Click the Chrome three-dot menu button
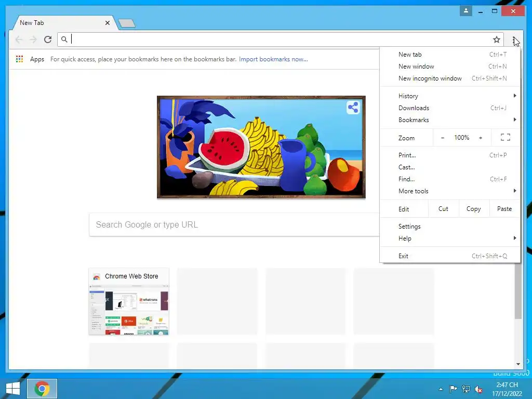This screenshot has width=532, height=399. [514, 39]
